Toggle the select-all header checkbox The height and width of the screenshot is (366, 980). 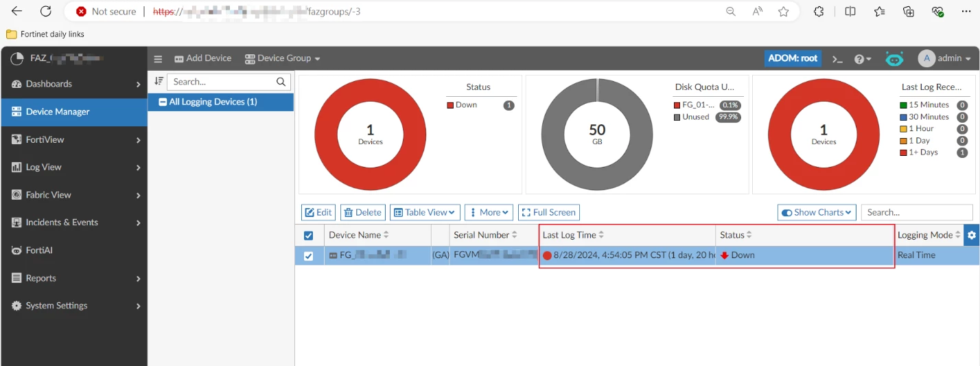pyautogui.click(x=308, y=236)
